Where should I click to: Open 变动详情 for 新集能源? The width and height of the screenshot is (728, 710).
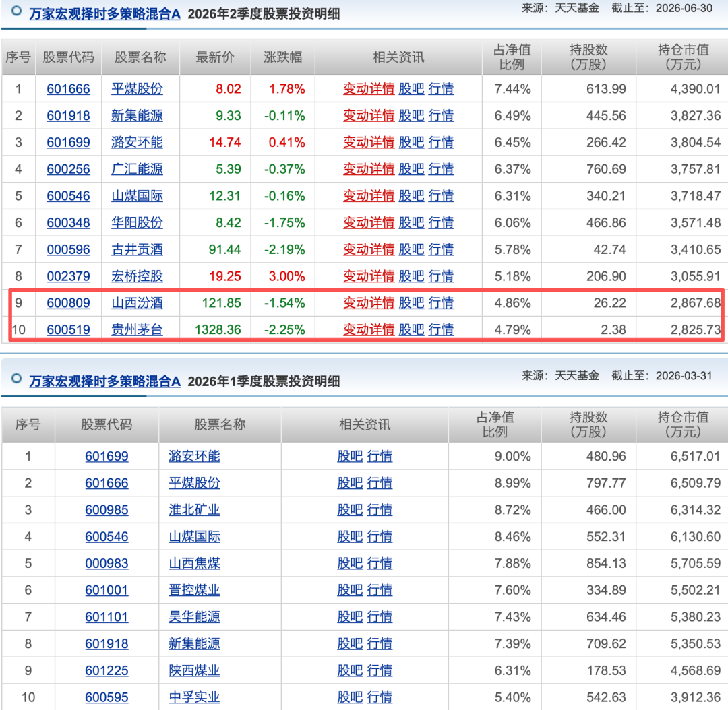point(369,116)
